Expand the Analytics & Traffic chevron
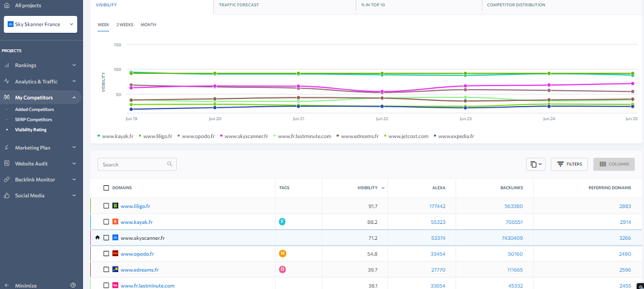The image size is (644, 289). click(x=74, y=81)
